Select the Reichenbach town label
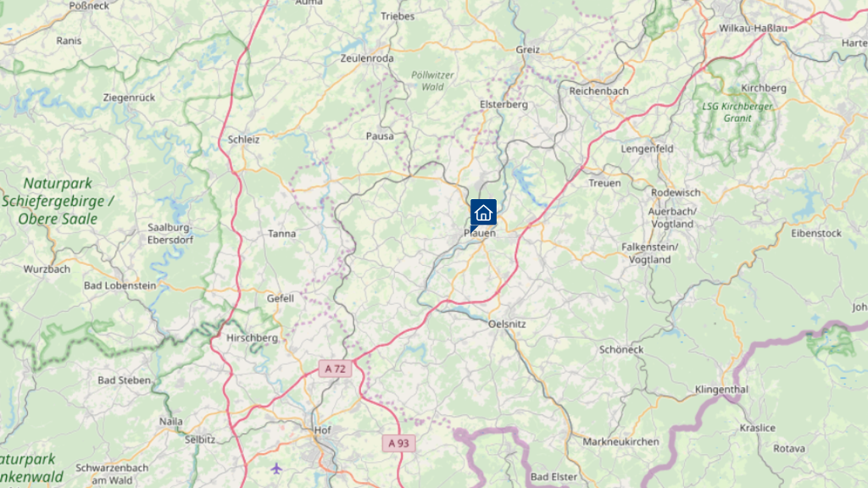 coord(599,91)
